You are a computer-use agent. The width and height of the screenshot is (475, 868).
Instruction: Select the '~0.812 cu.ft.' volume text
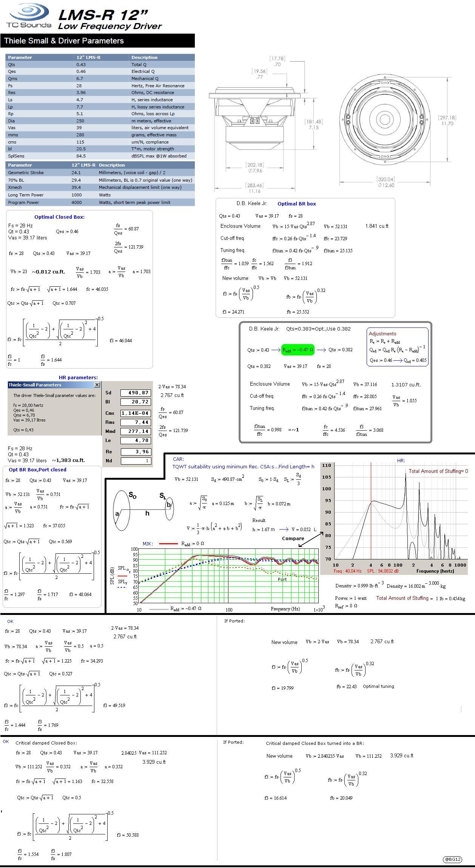(x=48, y=272)
